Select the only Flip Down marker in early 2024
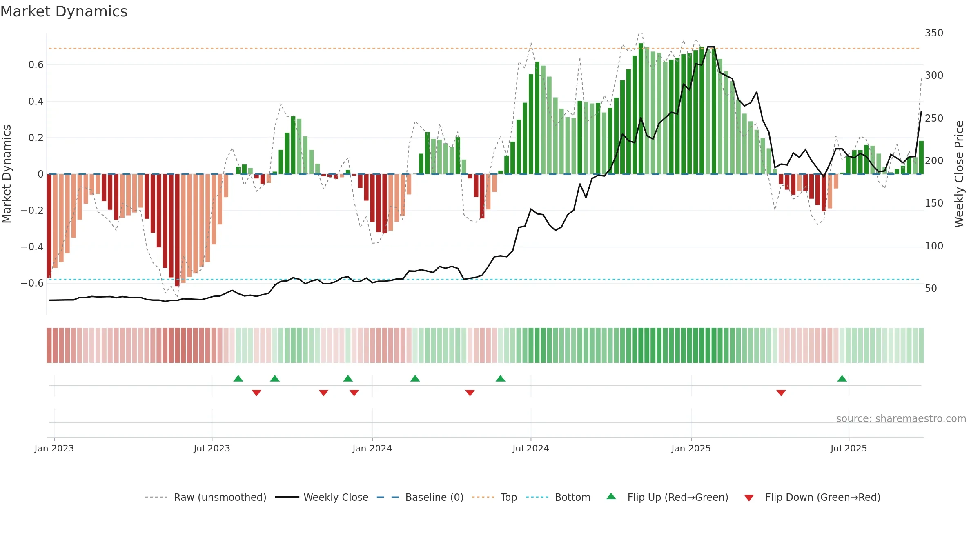Viewport: 980px width, 551px height. (470, 393)
